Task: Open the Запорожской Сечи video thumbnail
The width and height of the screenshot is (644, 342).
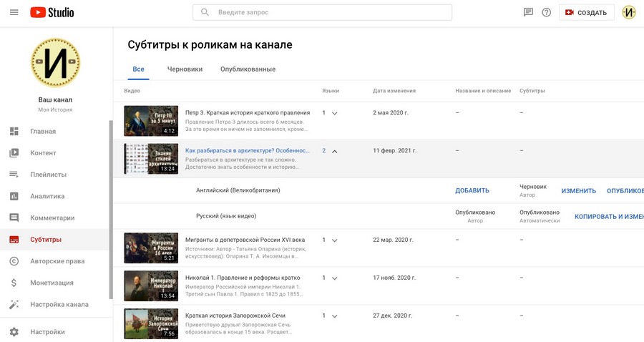Action: [x=151, y=323]
